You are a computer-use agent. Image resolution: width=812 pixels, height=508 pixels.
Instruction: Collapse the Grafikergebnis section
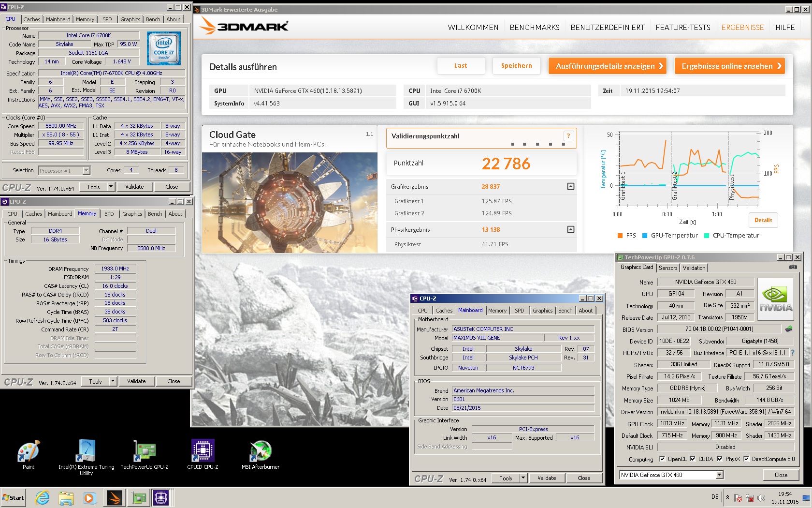click(x=571, y=186)
